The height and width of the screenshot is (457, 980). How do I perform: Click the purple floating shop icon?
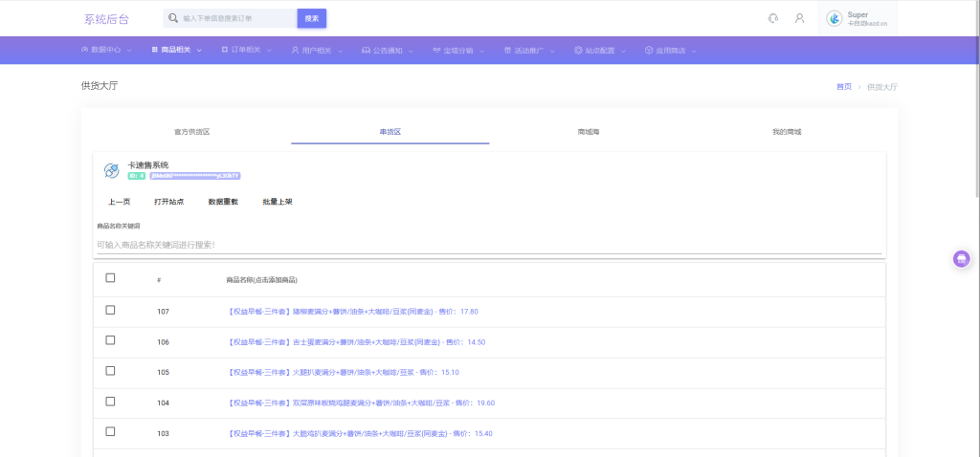pos(962,258)
